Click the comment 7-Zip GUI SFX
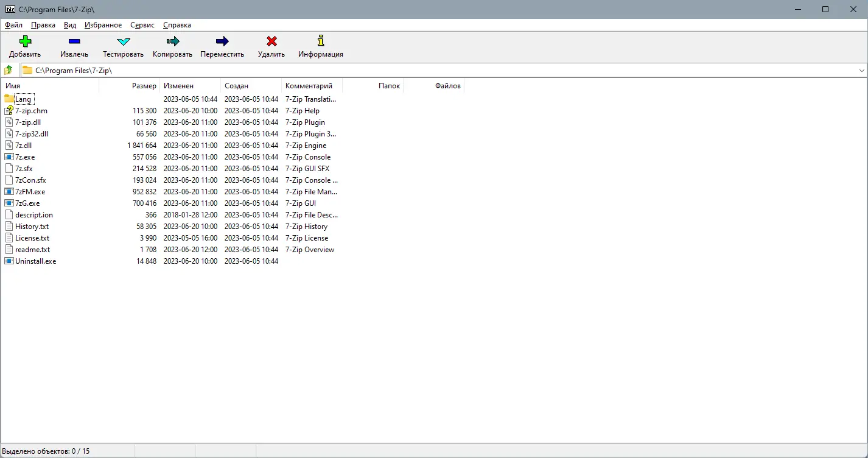 tap(307, 168)
